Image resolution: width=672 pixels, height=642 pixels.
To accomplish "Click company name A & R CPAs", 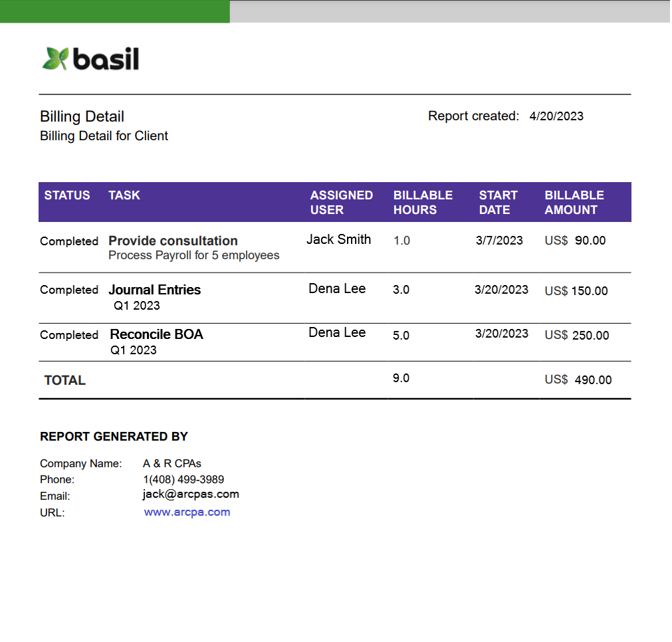I will (x=172, y=464).
